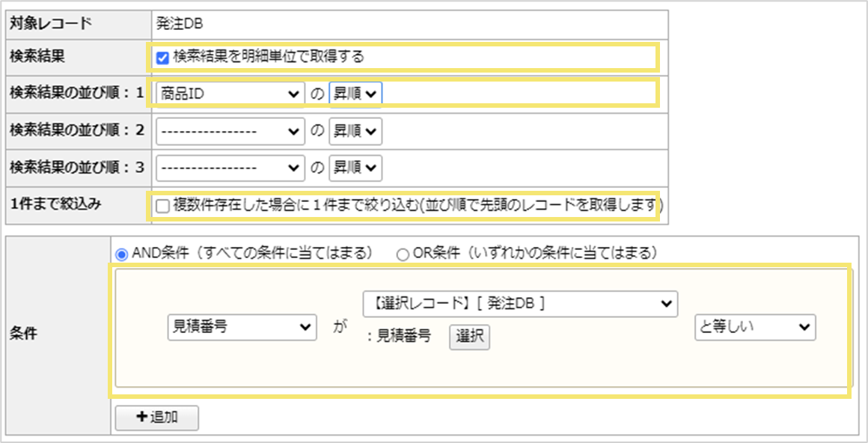Image resolution: width=868 pixels, height=443 pixels.
Task: Open the 昇順 dropdown for sort order 2
Action: point(355,130)
